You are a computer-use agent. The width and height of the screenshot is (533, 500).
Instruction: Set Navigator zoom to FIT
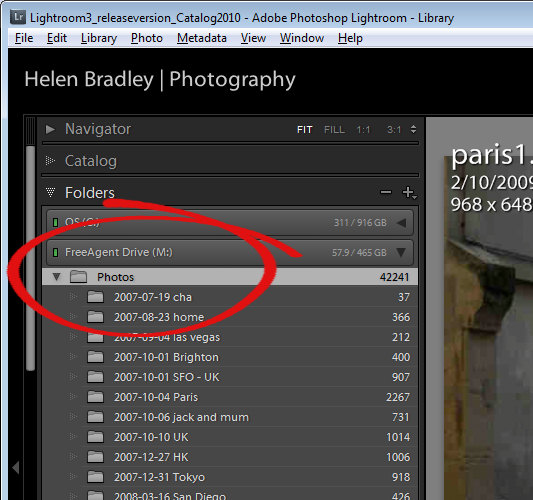point(305,130)
